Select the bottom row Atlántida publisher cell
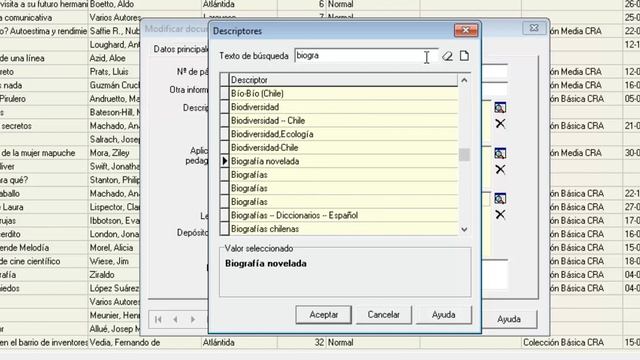Viewport: 640px width, 360px height. pos(240,342)
